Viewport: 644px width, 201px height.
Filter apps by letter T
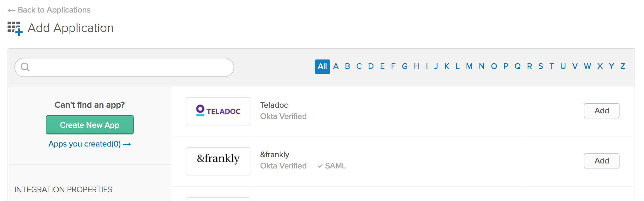[x=551, y=66]
